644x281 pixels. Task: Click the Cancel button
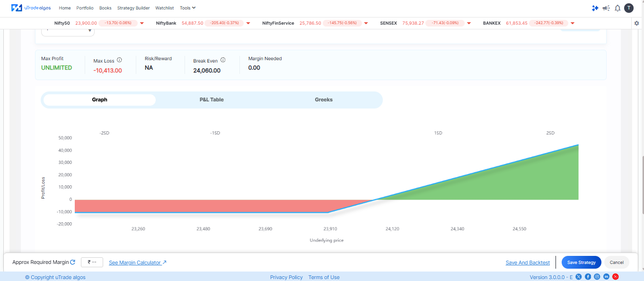[x=617, y=262]
